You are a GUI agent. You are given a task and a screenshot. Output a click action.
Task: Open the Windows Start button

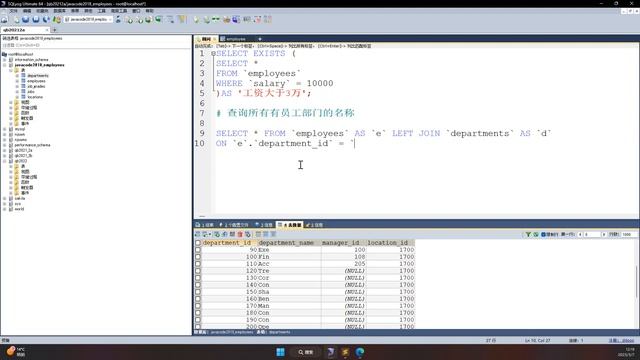point(280,352)
